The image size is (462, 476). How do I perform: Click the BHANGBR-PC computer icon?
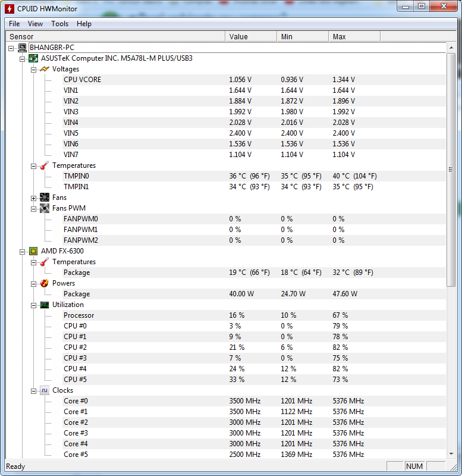coord(22,48)
